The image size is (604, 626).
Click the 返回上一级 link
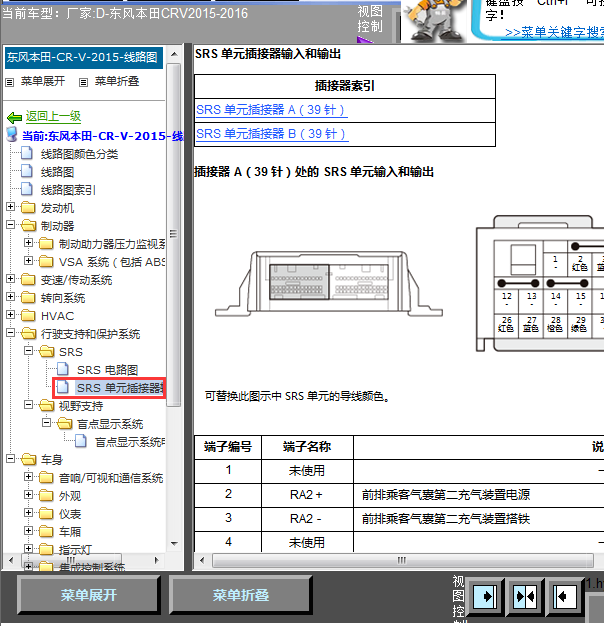coord(53,116)
